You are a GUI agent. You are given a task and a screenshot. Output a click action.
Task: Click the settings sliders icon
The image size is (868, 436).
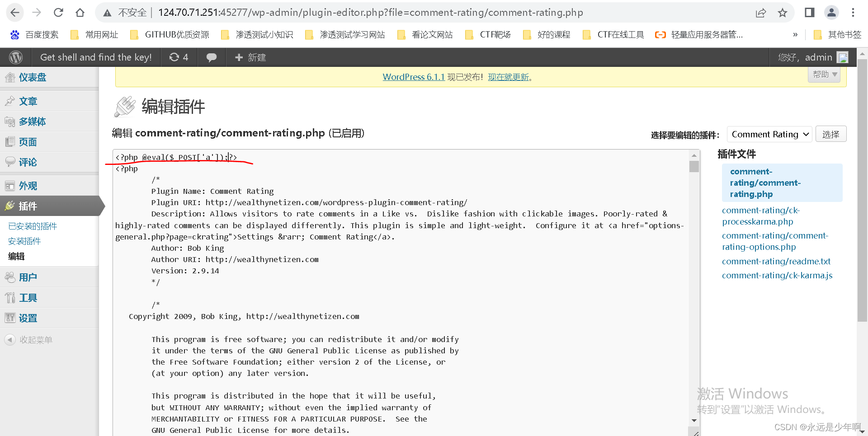click(10, 318)
